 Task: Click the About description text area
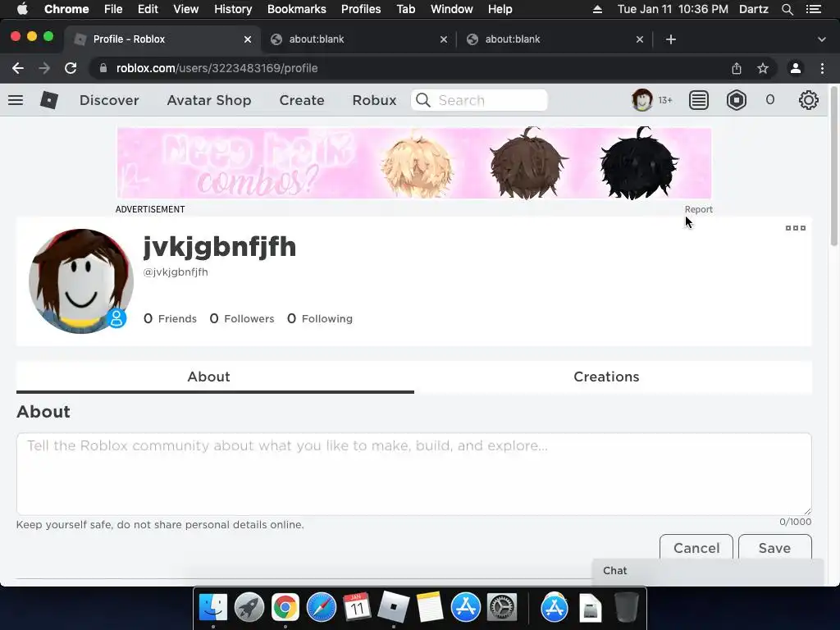(x=414, y=474)
